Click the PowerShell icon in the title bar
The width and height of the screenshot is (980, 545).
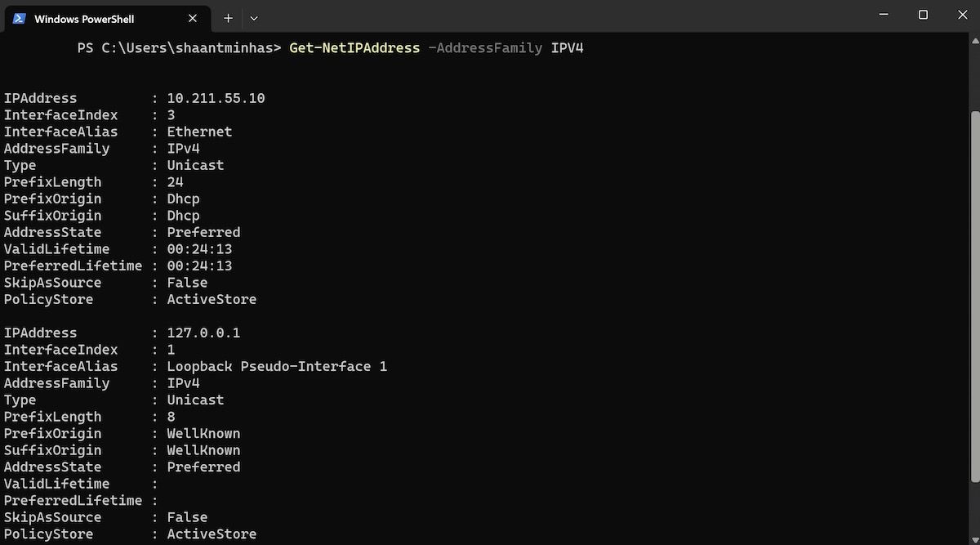point(19,18)
